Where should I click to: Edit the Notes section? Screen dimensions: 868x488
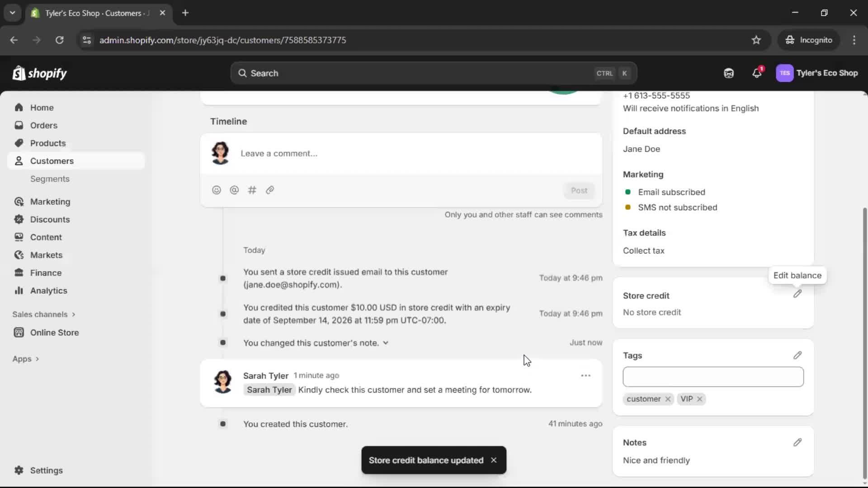tap(797, 442)
